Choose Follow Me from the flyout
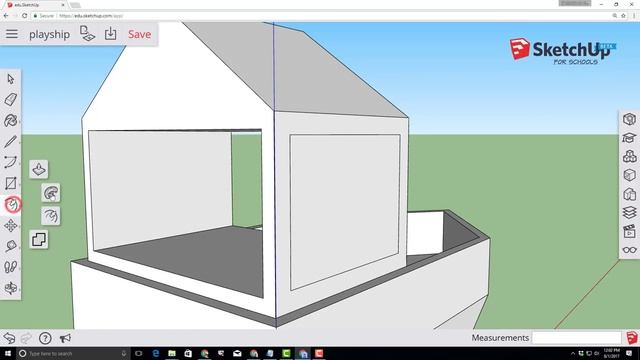The height and width of the screenshot is (360, 640). pos(51,193)
